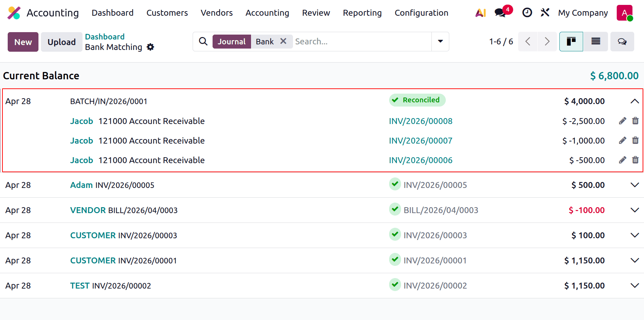
Task: Open the developer tools wrench icon
Action: (x=545, y=13)
